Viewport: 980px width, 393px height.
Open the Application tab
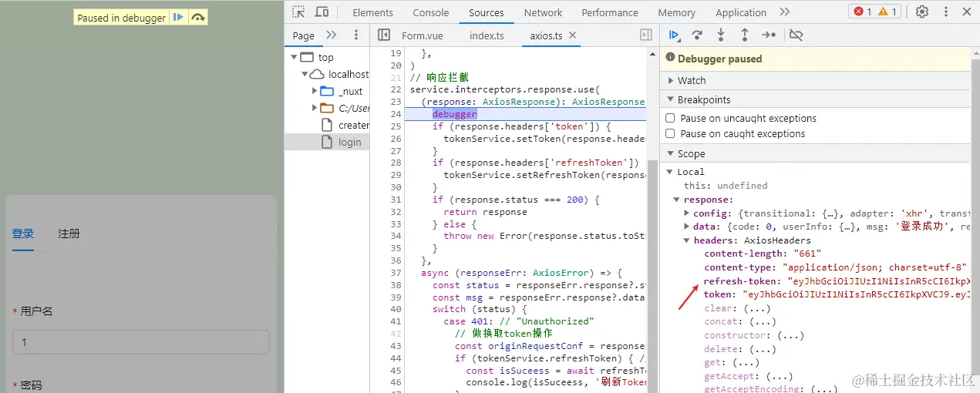coord(741,12)
